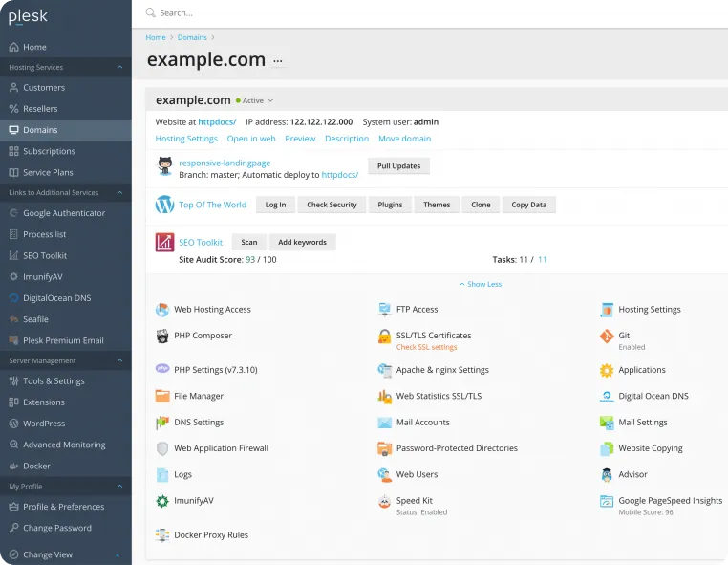Open the Git icon in tools grid
Viewport: 728px width, 565px height.
(x=607, y=337)
